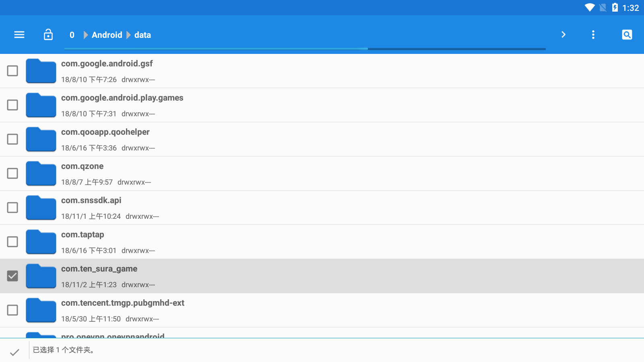
Task: Click folder name com.qooapp.qoohelper
Action: click(x=105, y=132)
